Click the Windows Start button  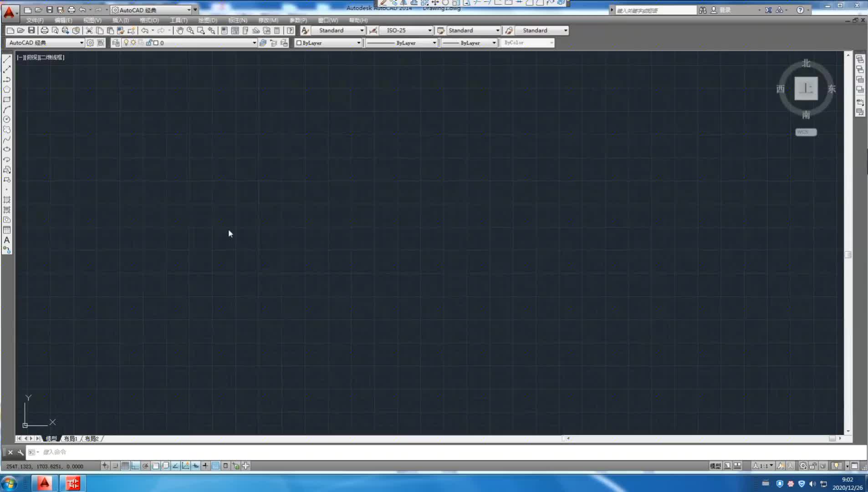pos(9,483)
